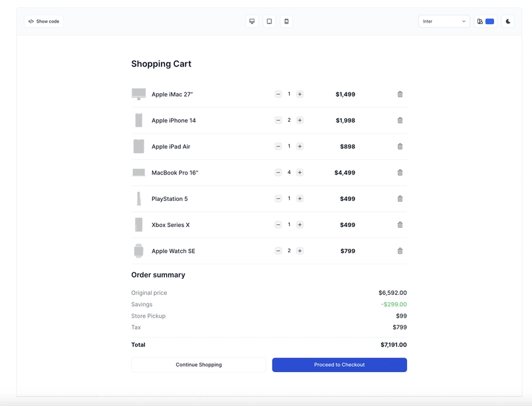This screenshot has width=532, height=406.
Task: Increase quantity of Xbox Series X
Action: pyautogui.click(x=300, y=225)
